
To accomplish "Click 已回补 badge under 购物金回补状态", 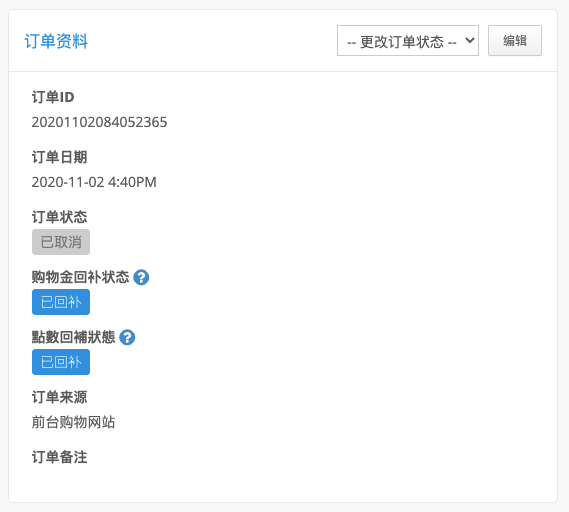I will coord(61,302).
